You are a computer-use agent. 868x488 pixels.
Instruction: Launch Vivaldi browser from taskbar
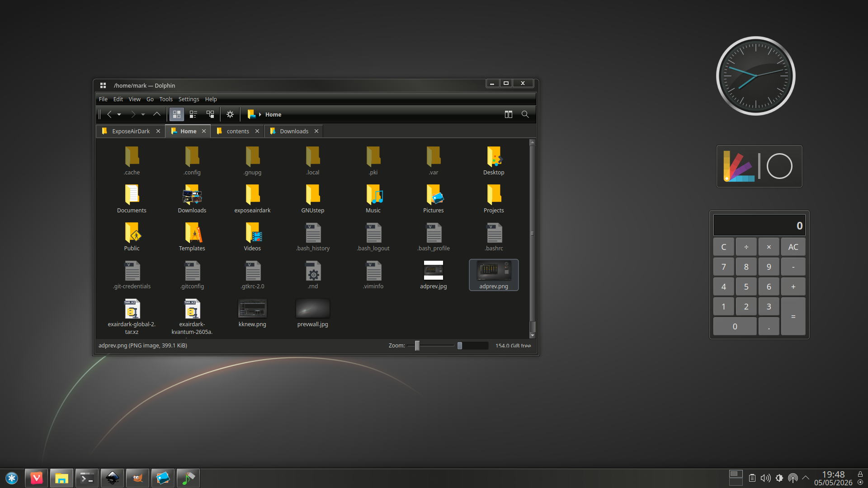point(36,478)
